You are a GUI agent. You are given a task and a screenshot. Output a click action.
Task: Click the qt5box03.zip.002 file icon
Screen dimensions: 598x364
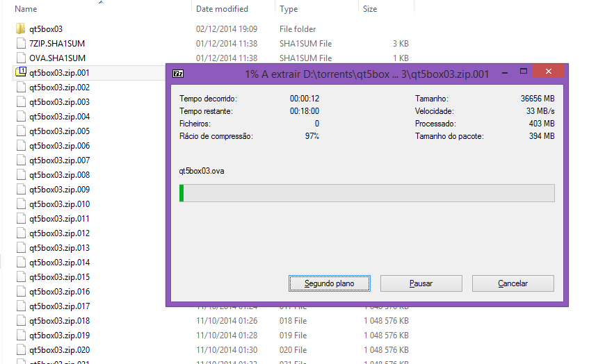coord(21,88)
